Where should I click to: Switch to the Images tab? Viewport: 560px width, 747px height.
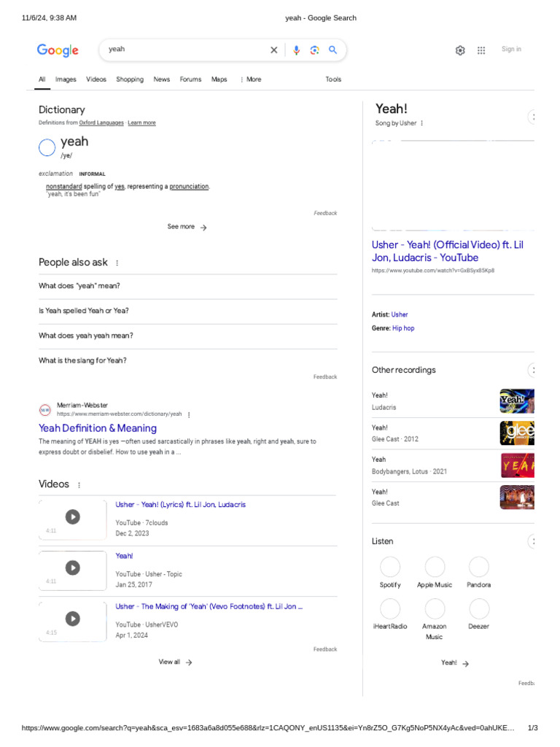(66, 80)
